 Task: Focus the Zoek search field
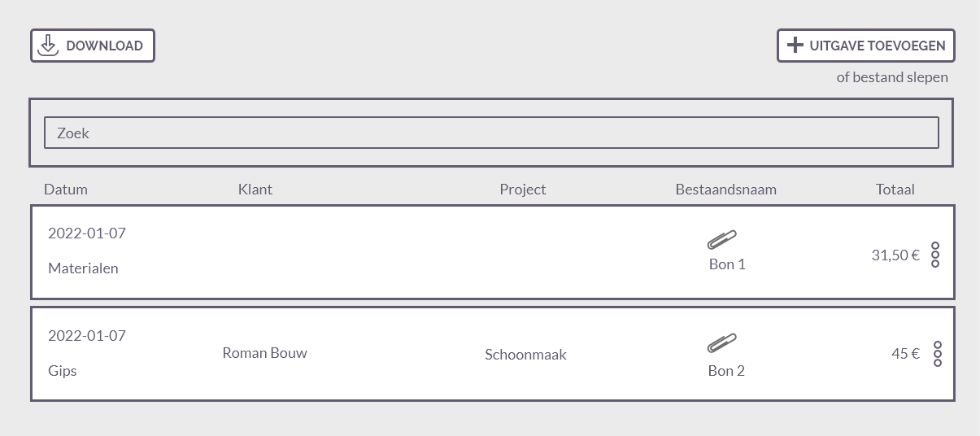click(491, 133)
